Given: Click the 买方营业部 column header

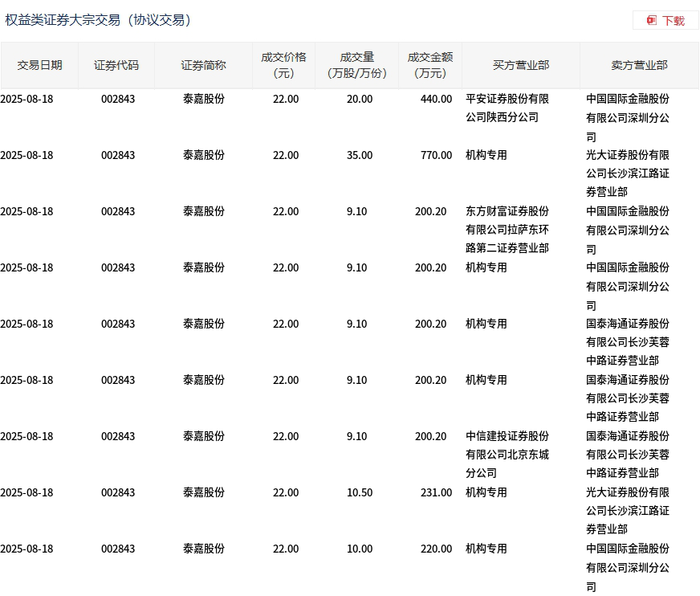Looking at the screenshot, I should (521, 65).
